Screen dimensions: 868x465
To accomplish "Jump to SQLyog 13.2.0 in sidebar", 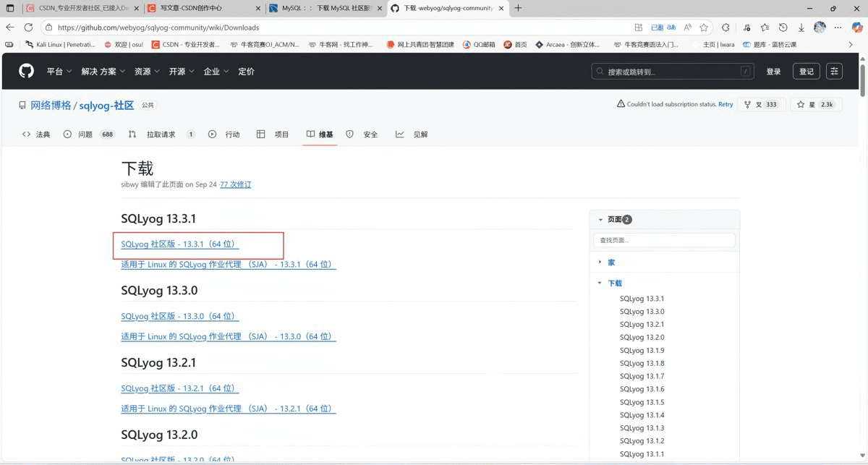I will 642,337.
